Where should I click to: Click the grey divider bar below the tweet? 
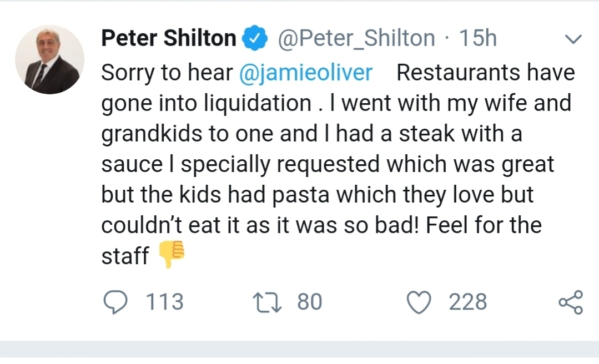tap(300, 349)
